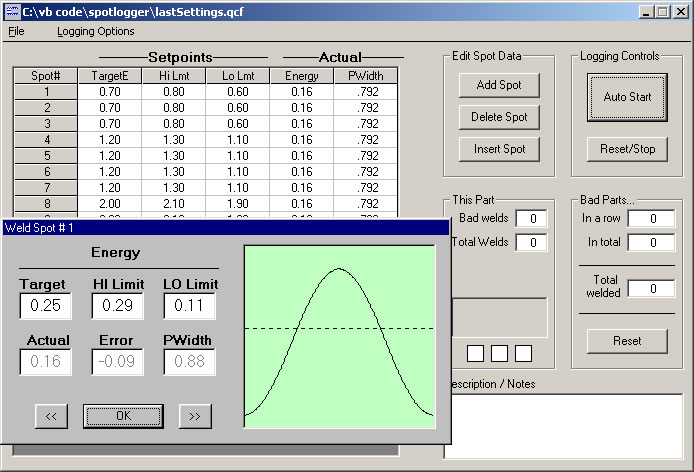Image resolution: width=694 pixels, height=472 pixels.
Task: Close the spotlogger window
Action: point(681,12)
